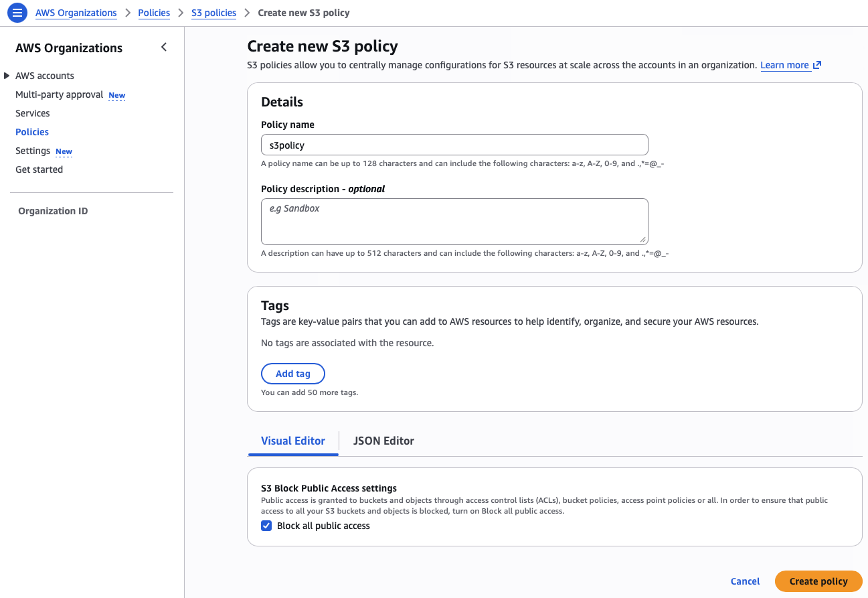The width and height of the screenshot is (868, 598).
Task: Click the Create policy button
Action: coord(818,581)
